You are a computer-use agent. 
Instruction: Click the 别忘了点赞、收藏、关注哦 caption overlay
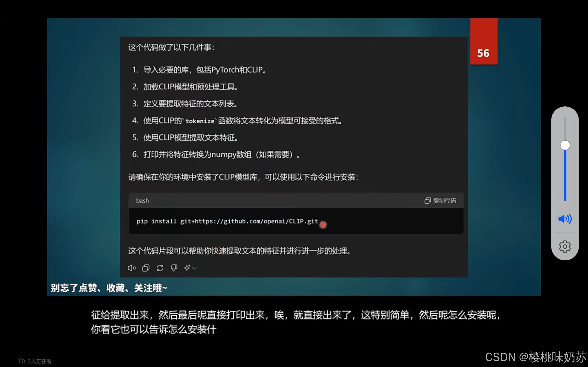pos(109,288)
